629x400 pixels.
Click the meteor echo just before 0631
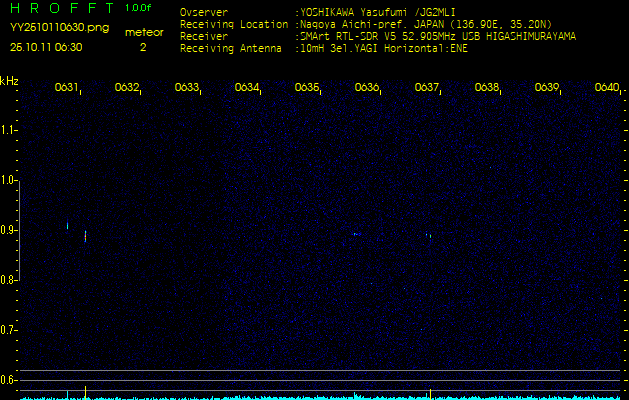tap(67, 225)
